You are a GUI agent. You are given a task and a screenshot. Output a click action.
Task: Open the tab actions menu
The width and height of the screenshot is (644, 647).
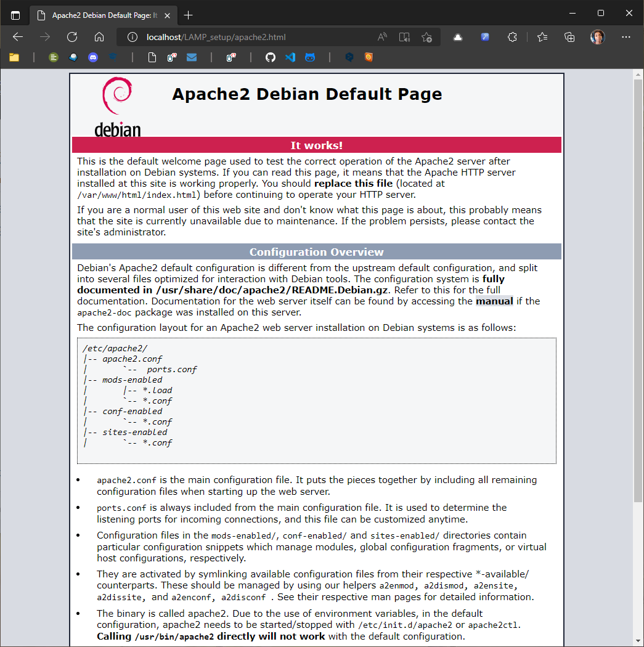15,15
